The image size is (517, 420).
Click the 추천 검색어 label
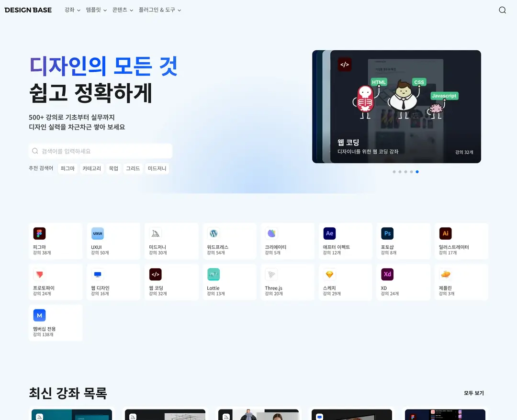click(x=41, y=168)
